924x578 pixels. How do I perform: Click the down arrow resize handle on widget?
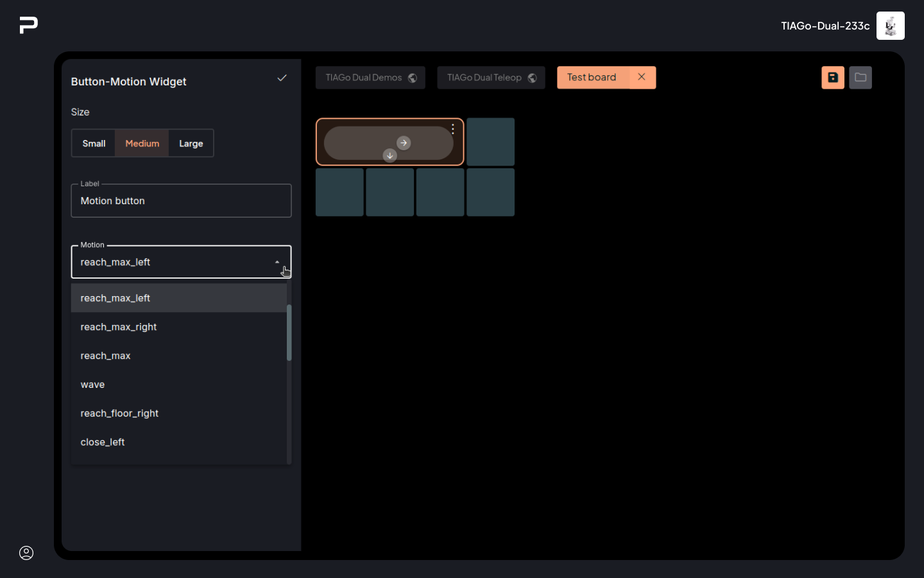tap(389, 155)
